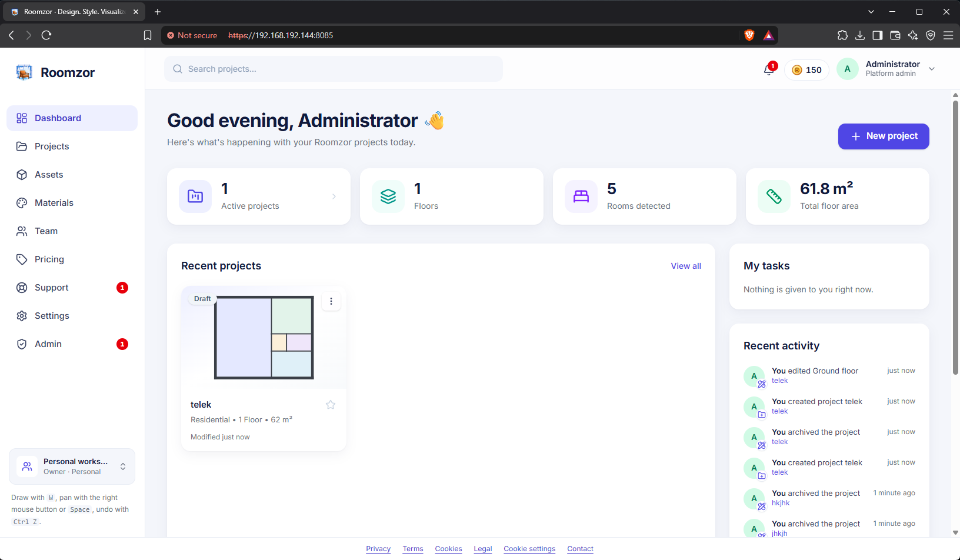Click the page vertical scrollbar
Screen dimensions: 960x560
955,238
